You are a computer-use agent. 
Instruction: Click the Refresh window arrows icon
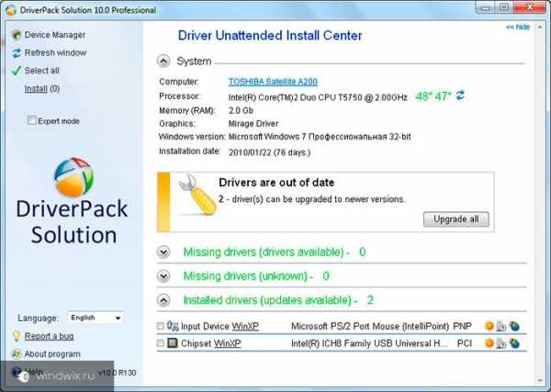coord(17,52)
